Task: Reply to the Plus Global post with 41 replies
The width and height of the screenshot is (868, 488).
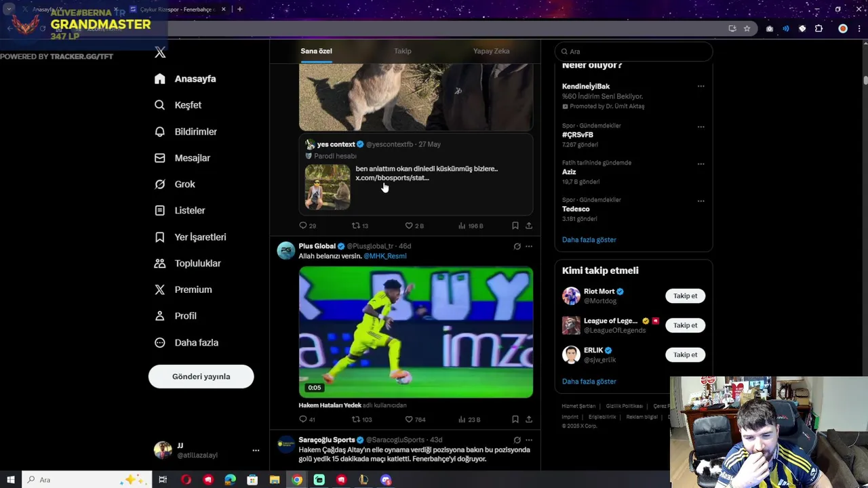Action: point(303,420)
